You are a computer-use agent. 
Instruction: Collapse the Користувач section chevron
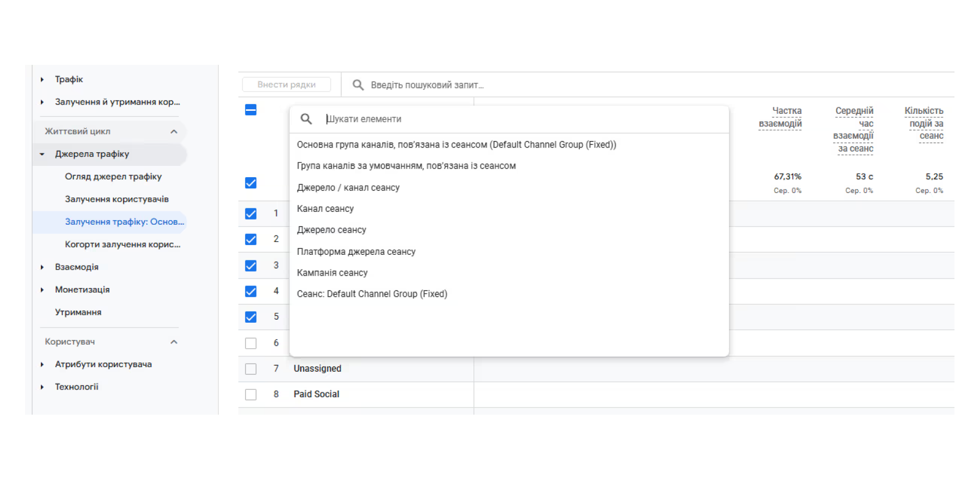(174, 342)
